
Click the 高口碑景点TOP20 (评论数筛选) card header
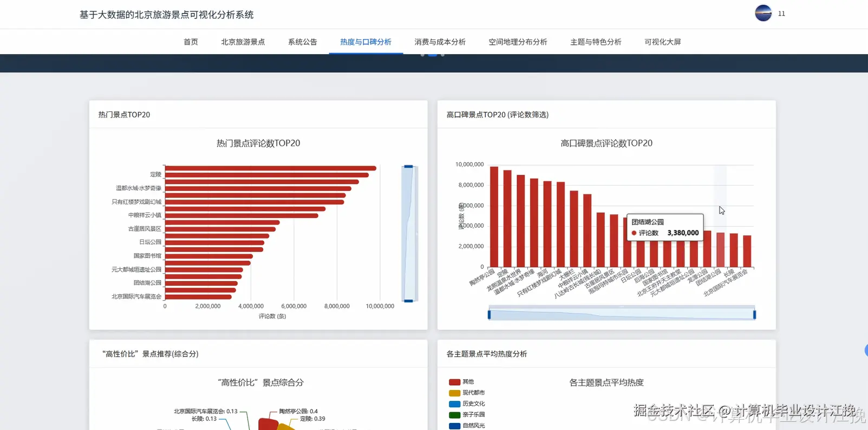click(606, 115)
